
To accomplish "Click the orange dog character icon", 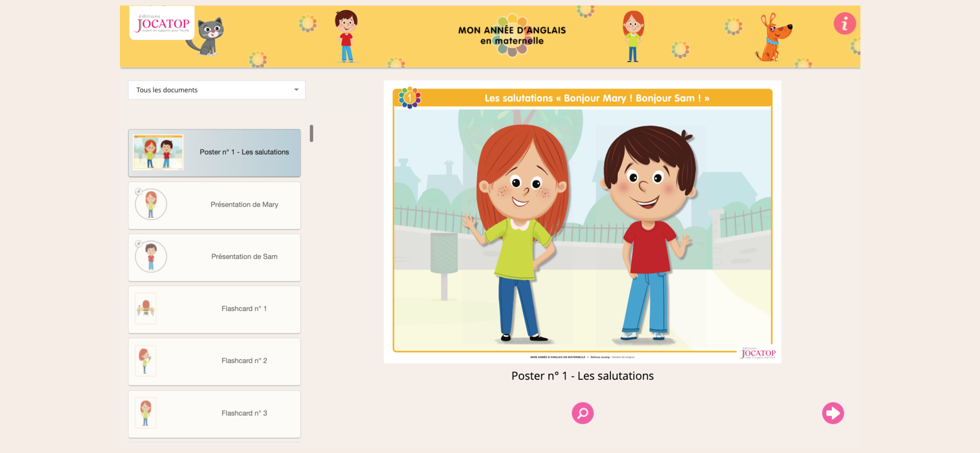I will (x=774, y=38).
